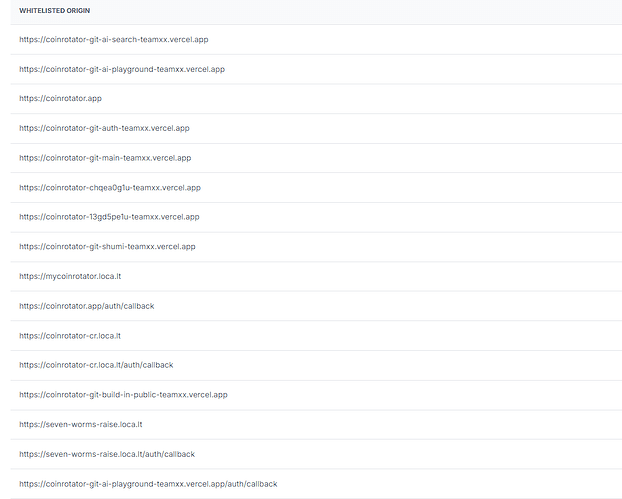Select the coinrotator-chqea0g1u-teamxx.vercel.app origin
622x499 pixels.
tap(110, 188)
